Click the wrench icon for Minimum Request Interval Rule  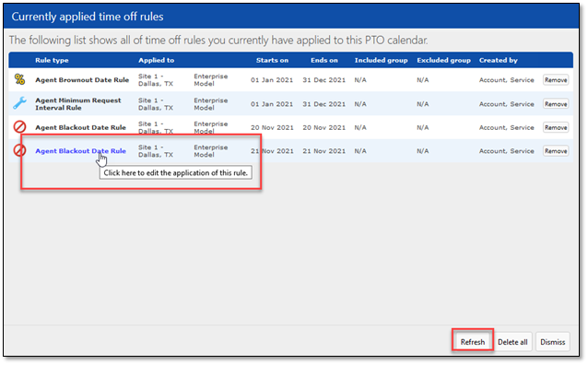pos(19,103)
